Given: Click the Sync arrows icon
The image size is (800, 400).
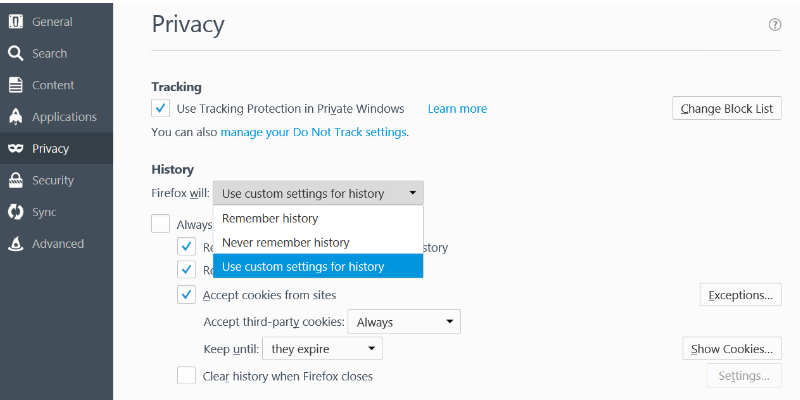Looking at the screenshot, I should click(16, 212).
